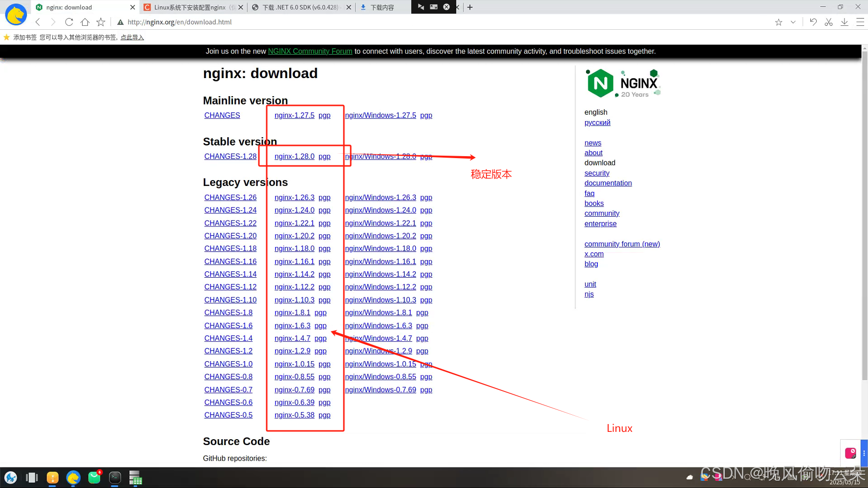
Task: Bookmark page with the star icon beside home
Action: click(x=101, y=22)
